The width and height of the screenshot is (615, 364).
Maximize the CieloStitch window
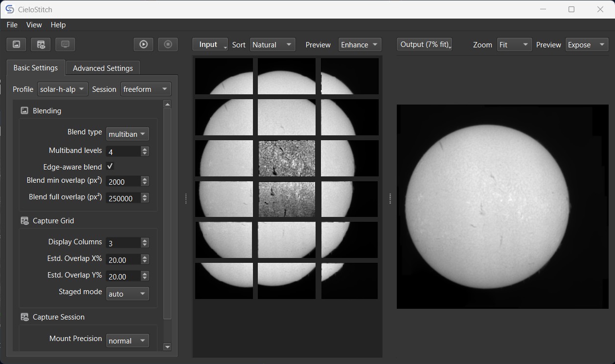click(x=571, y=9)
